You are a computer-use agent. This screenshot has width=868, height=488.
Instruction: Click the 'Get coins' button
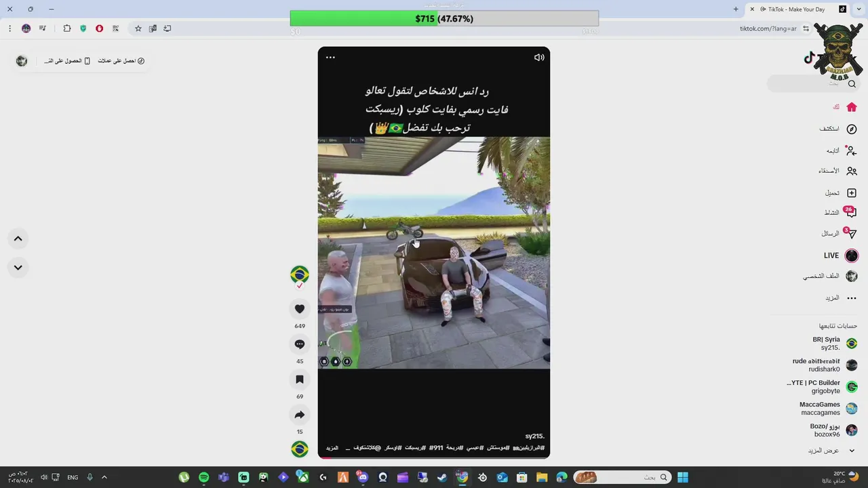(121, 61)
